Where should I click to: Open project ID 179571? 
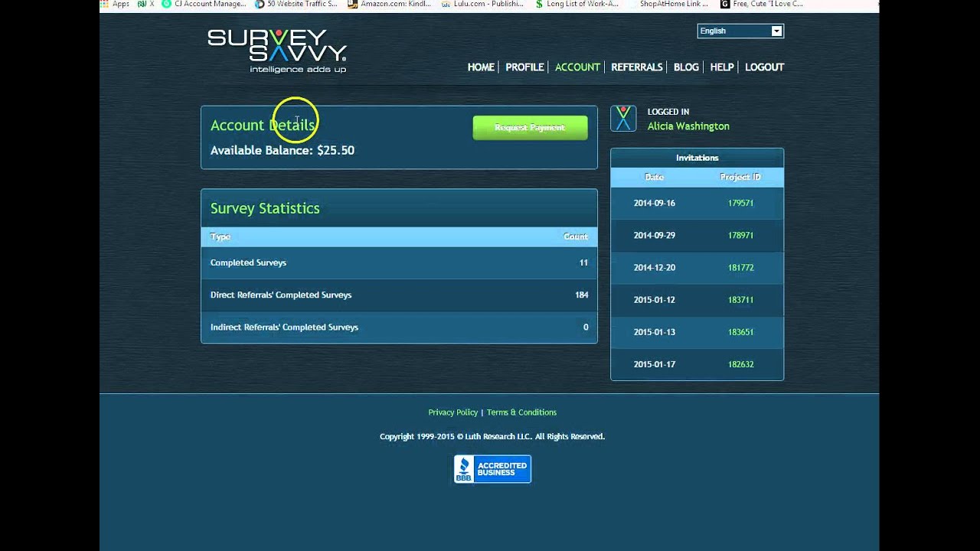tap(740, 204)
